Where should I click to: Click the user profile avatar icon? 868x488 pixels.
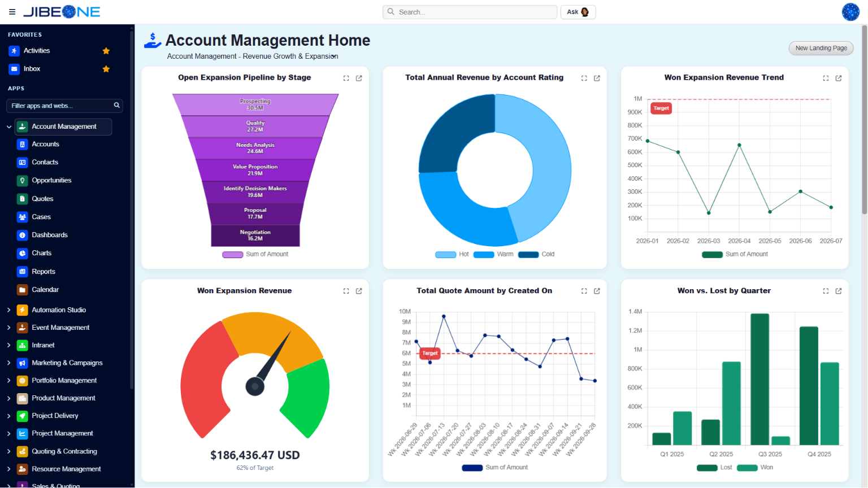[x=850, y=12]
